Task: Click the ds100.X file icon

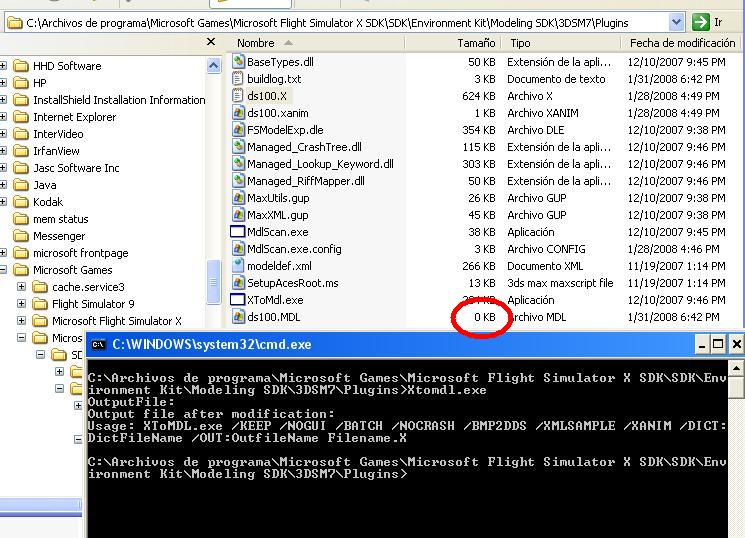Action: click(x=238, y=96)
